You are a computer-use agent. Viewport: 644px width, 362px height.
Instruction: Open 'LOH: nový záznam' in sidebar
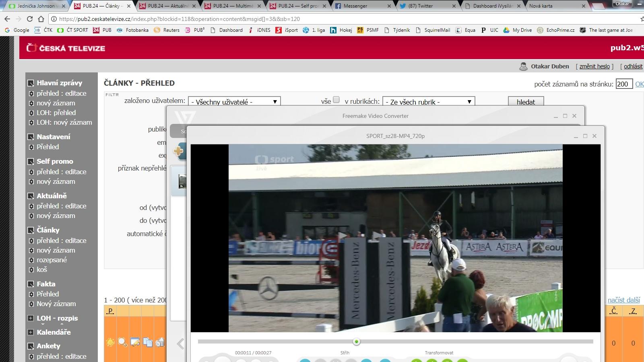[x=64, y=122]
